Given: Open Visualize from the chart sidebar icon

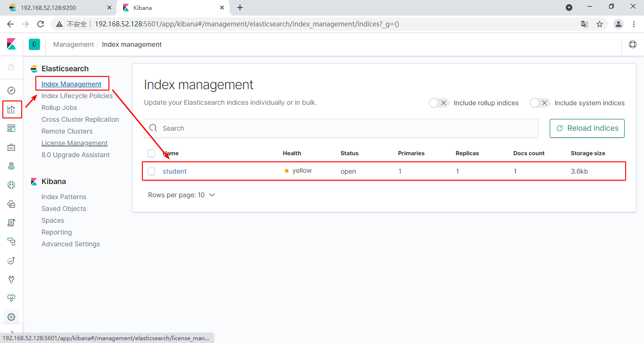Looking at the screenshot, I should (12, 109).
